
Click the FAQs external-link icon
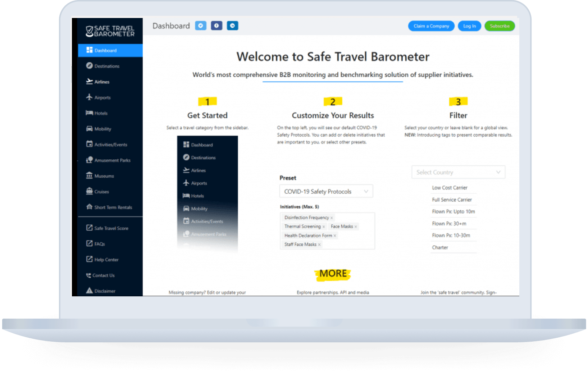tap(89, 243)
